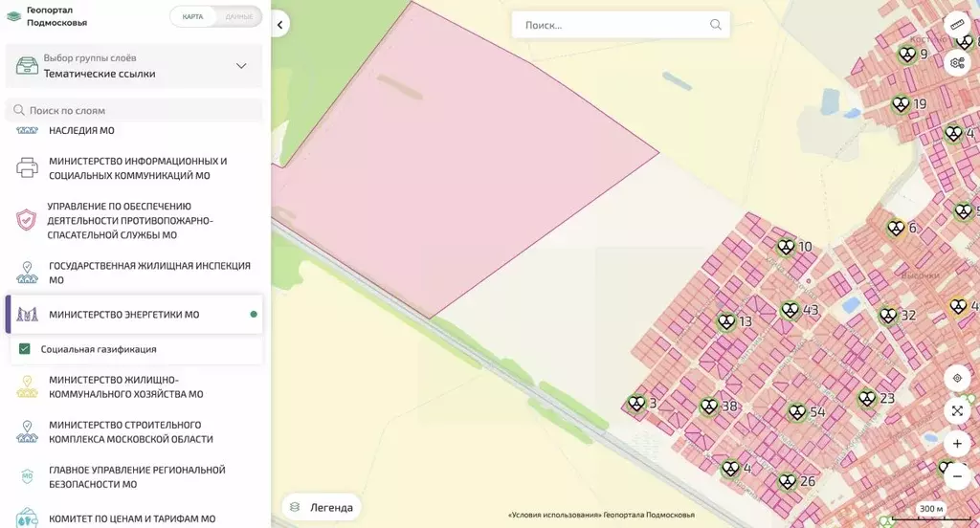Open the ruler measurement tool
The height and width of the screenshot is (528, 980).
(x=957, y=25)
